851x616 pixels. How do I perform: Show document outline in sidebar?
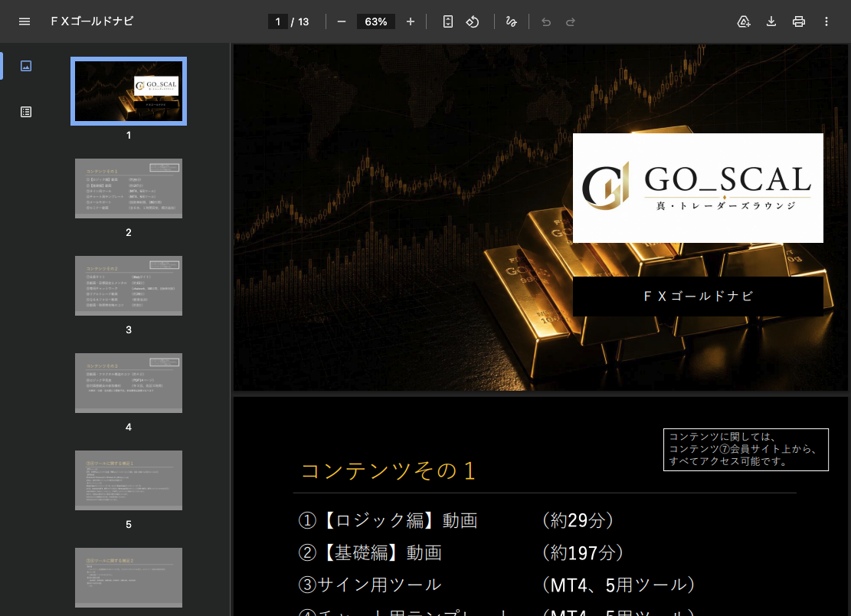(x=26, y=112)
